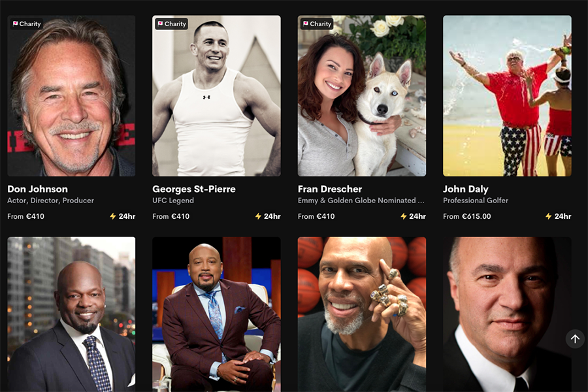Click the scroll-to-top arrow button
Image resolution: width=588 pixels, height=392 pixels.
tap(575, 338)
